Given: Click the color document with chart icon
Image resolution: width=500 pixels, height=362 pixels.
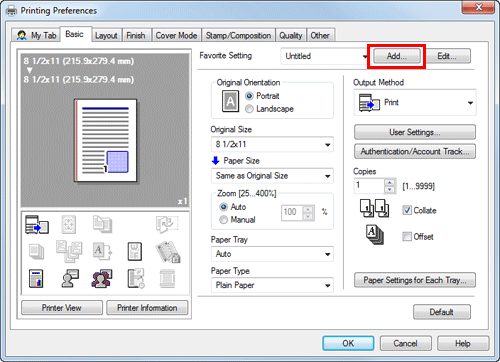Looking at the screenshot, I should pos(36,279).
